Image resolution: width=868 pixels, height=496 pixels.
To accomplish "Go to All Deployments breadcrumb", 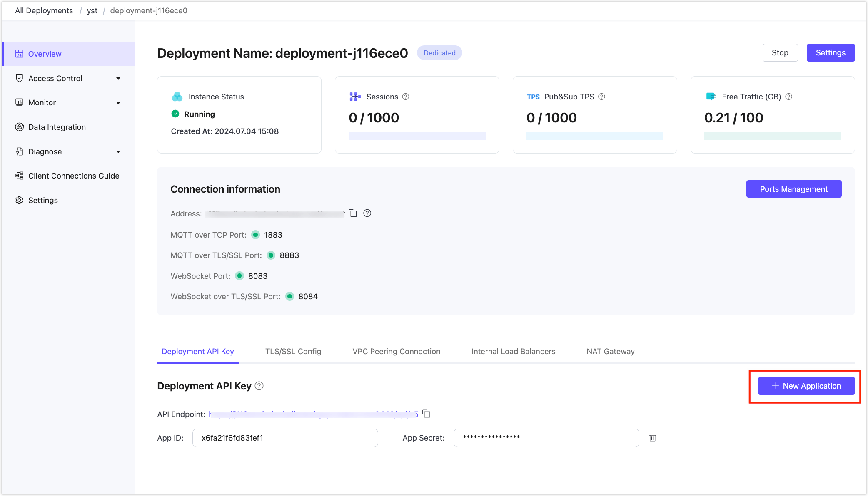I will [44, 10].
